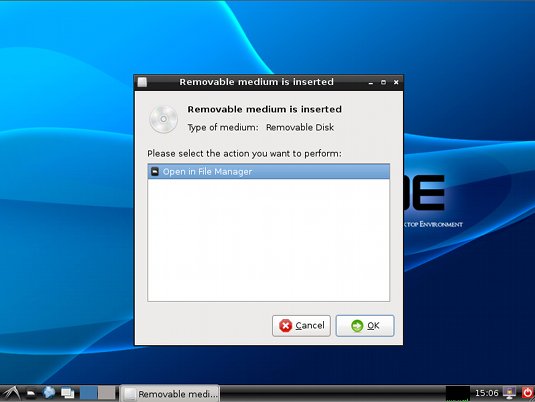The height and width of the screenshot is (402, 535).
Task: Maximize the Removable medium dialog
Action: tap(384, 82)
